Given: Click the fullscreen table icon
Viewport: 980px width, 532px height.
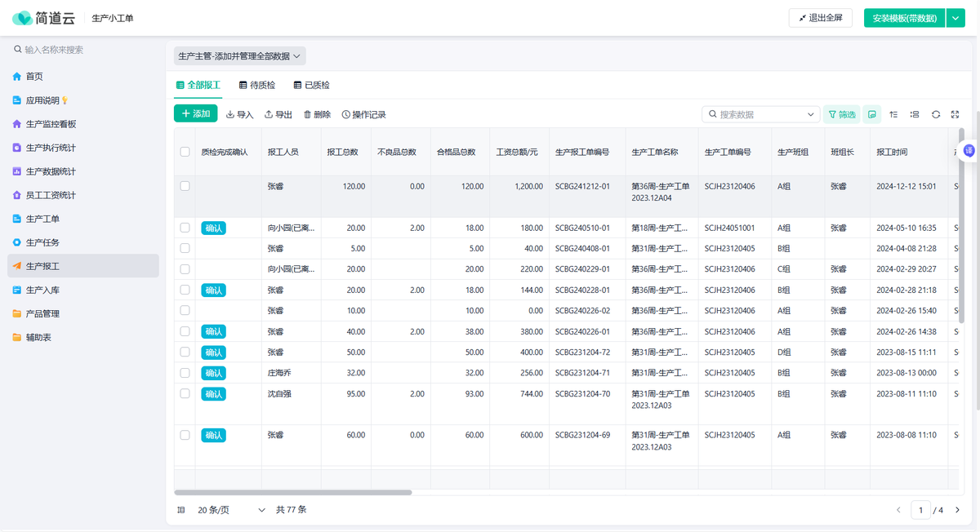Looking at the screenshot, I should coord(955,115).
